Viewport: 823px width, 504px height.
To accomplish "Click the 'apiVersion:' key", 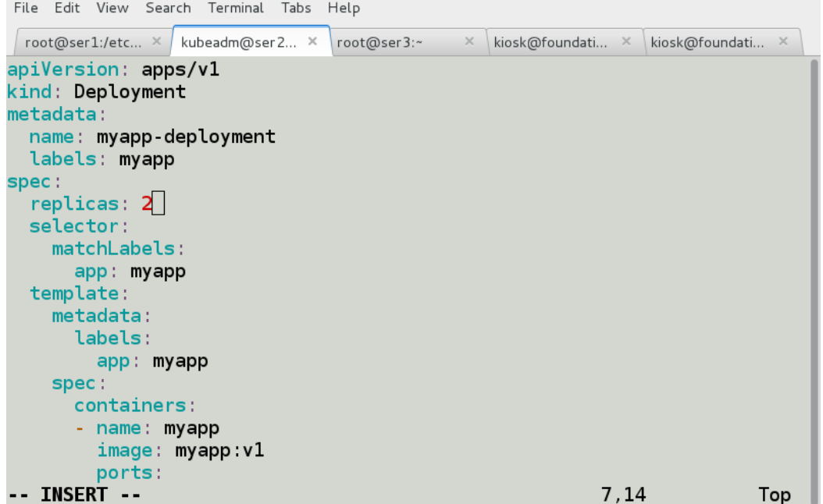I will tap(68, 69).
